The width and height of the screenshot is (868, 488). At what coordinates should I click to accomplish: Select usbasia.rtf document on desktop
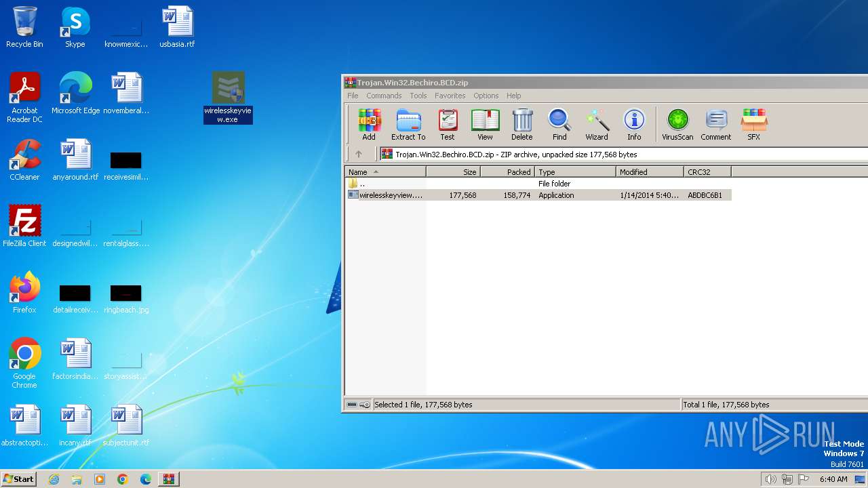pos(177,28)
